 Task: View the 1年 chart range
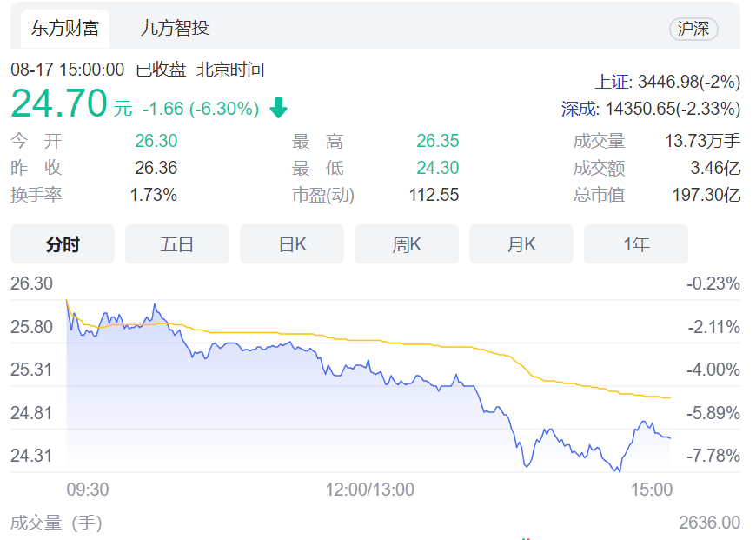tap(636, 244)
